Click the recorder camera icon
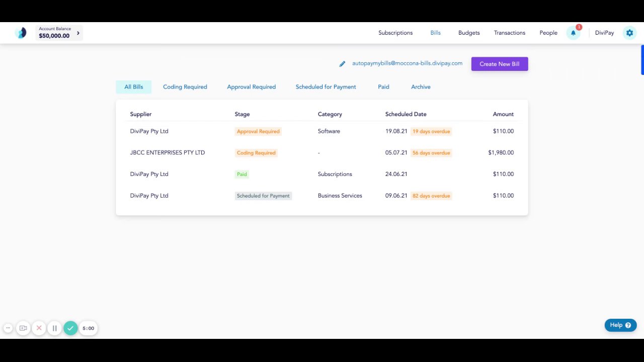Image resolution: width=644 pixels, height=362 pixels. coord(23,328)
